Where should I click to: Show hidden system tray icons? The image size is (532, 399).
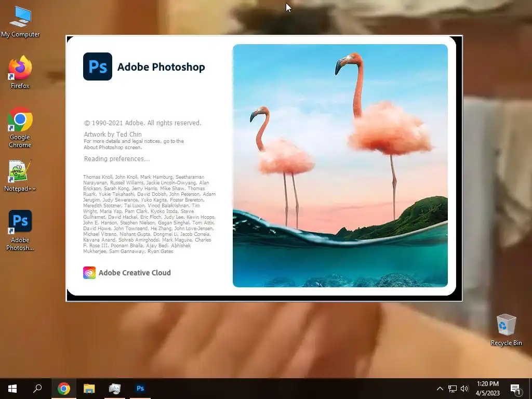[440, 389]
